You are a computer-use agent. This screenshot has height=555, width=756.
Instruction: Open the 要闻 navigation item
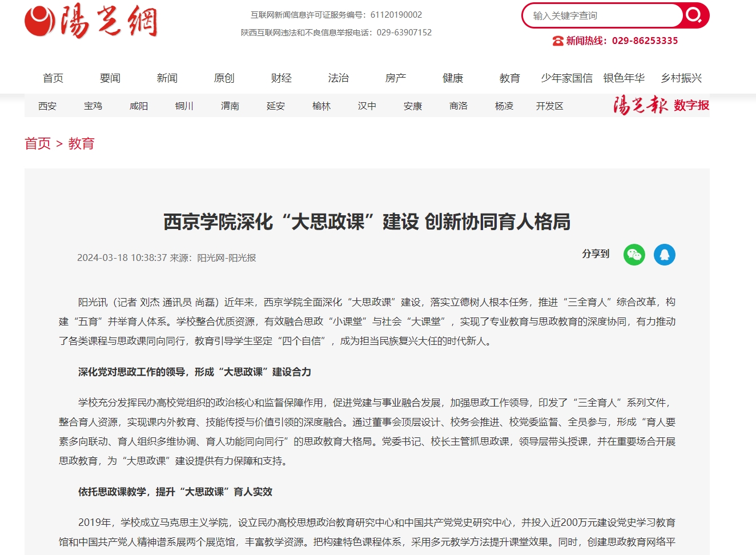point(110,78)
